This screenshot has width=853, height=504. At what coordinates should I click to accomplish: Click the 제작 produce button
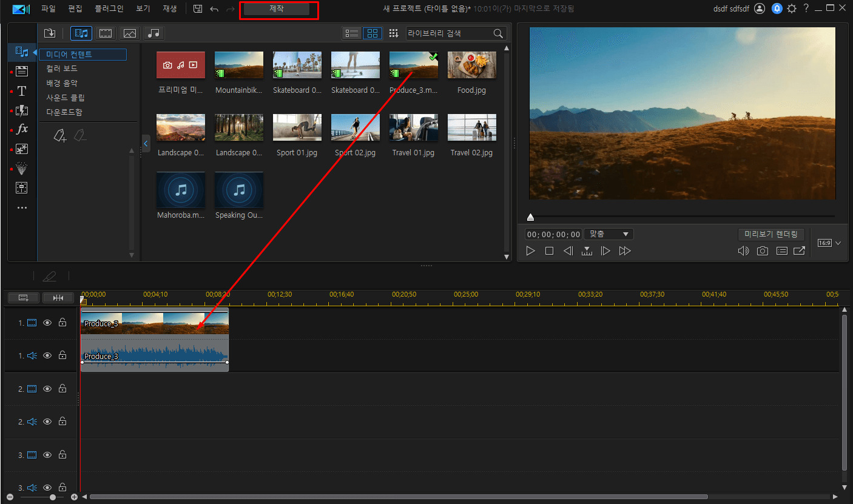click(x=277, y=10)
